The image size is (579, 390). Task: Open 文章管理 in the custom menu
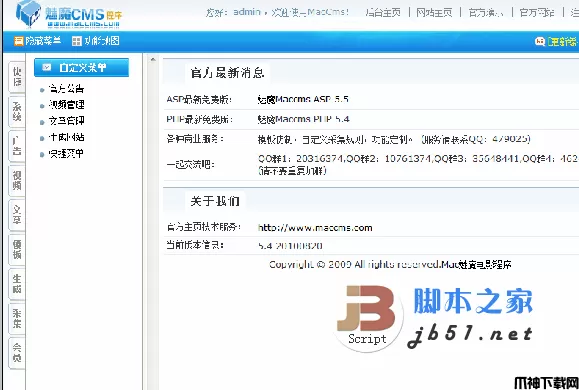point(66,121)
